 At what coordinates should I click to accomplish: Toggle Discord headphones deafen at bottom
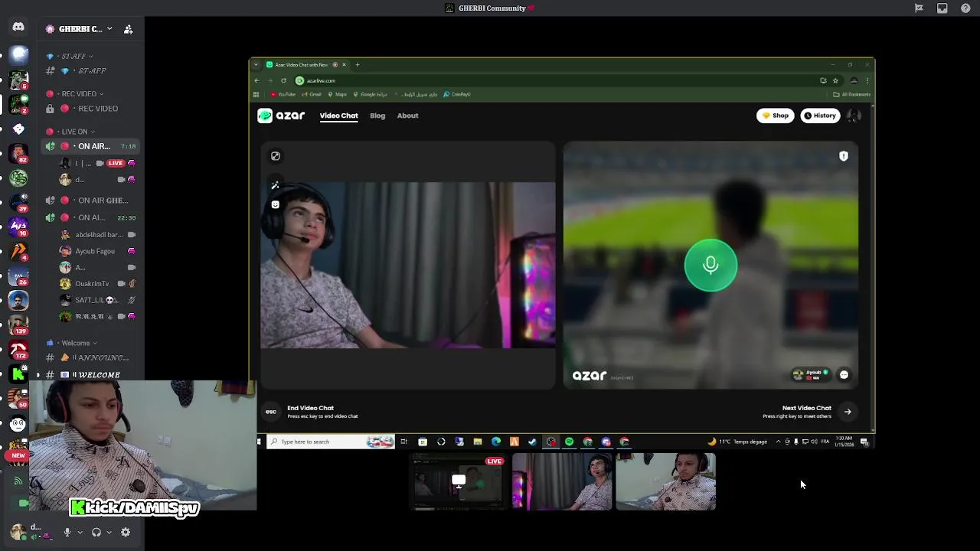click(x=96, y=532)
